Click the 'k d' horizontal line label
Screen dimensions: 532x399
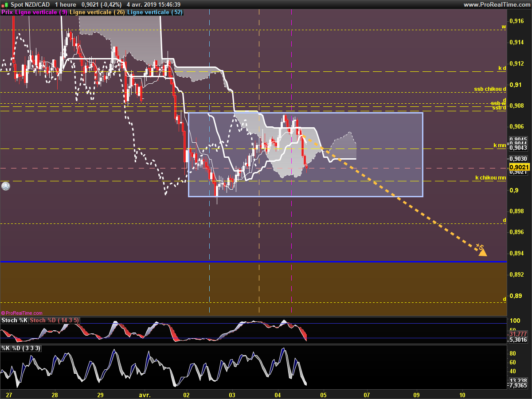(502, 68)
